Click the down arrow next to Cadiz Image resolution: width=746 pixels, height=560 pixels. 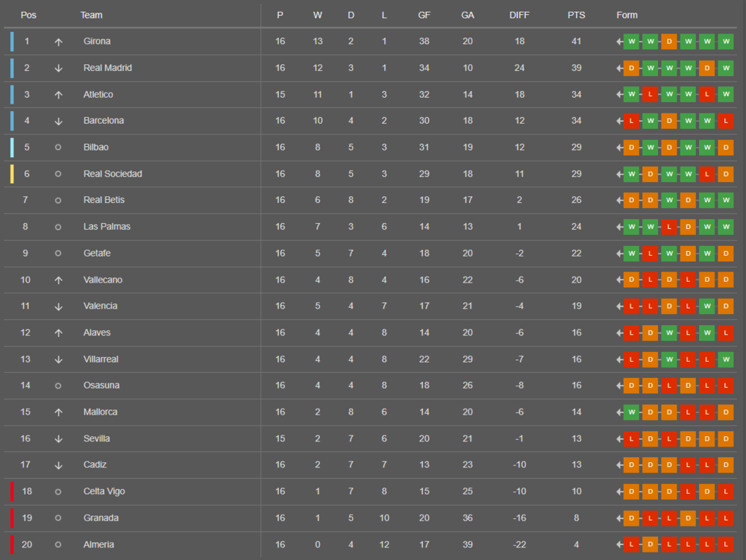click(58, 465)
